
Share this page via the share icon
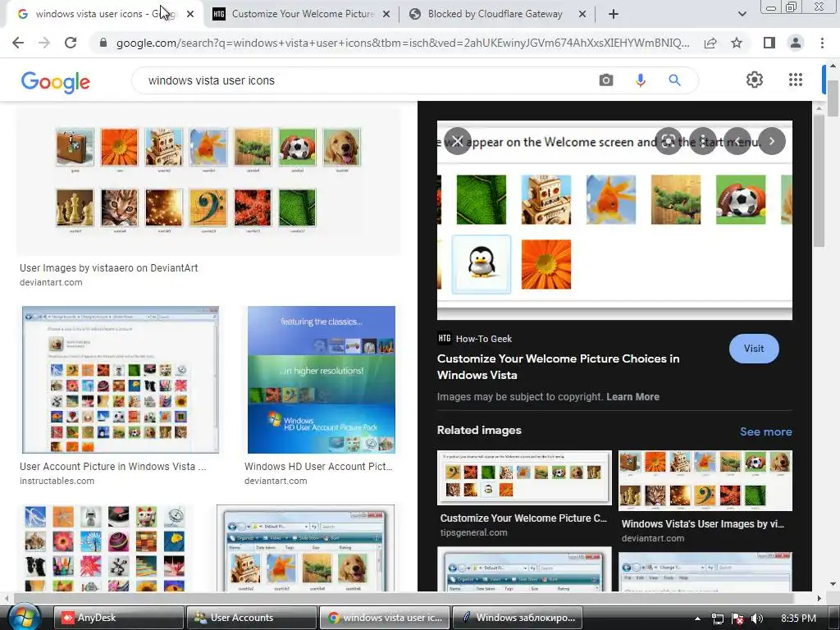point(710,43)
